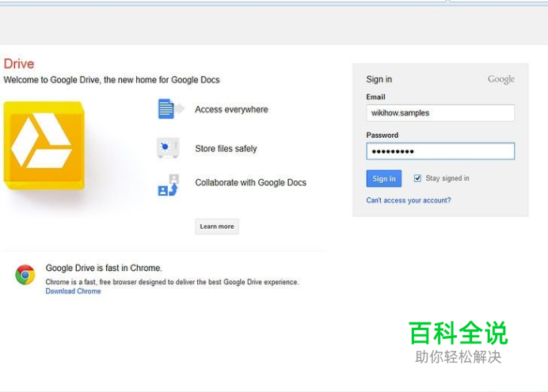Click the yellow Google Drive logo
Viewport: 548px width, 392px height.
click(x=44, y=146)
